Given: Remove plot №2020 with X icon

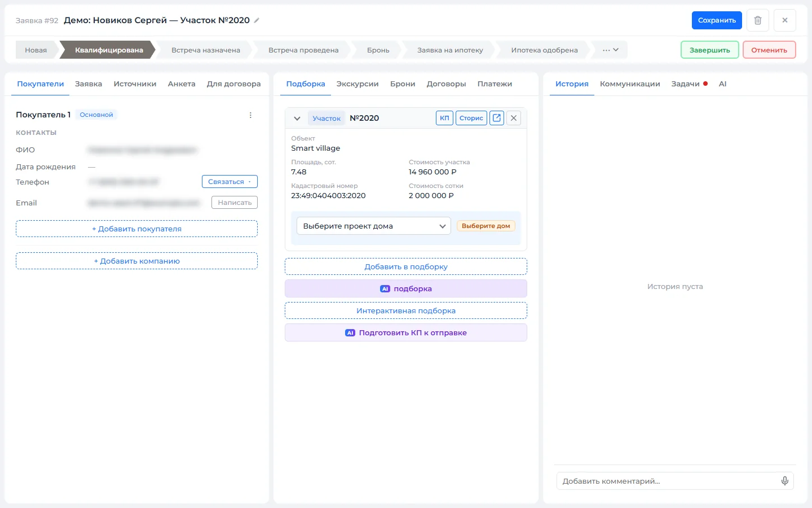Looking at the screenshot, I should (x=514, y=118).
